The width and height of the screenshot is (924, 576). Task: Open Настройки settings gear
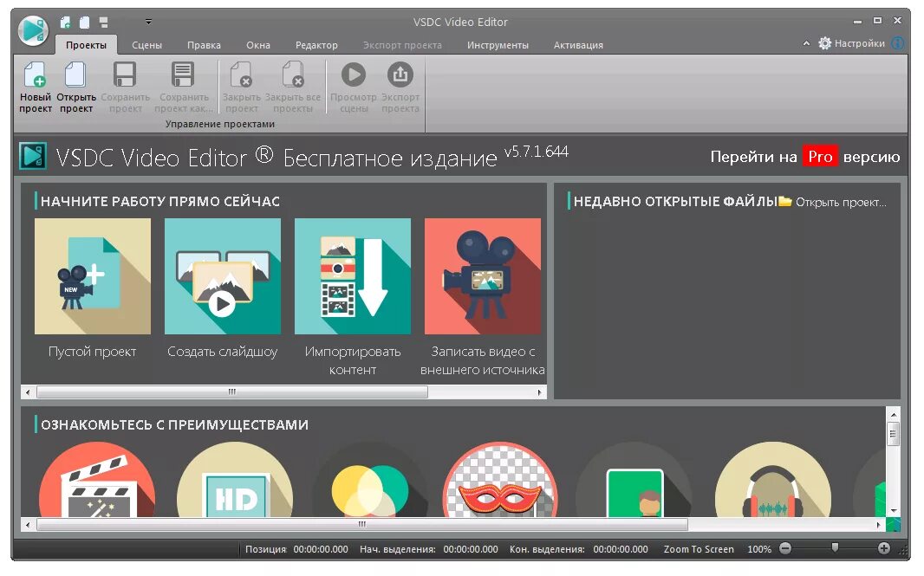[851, 43]
